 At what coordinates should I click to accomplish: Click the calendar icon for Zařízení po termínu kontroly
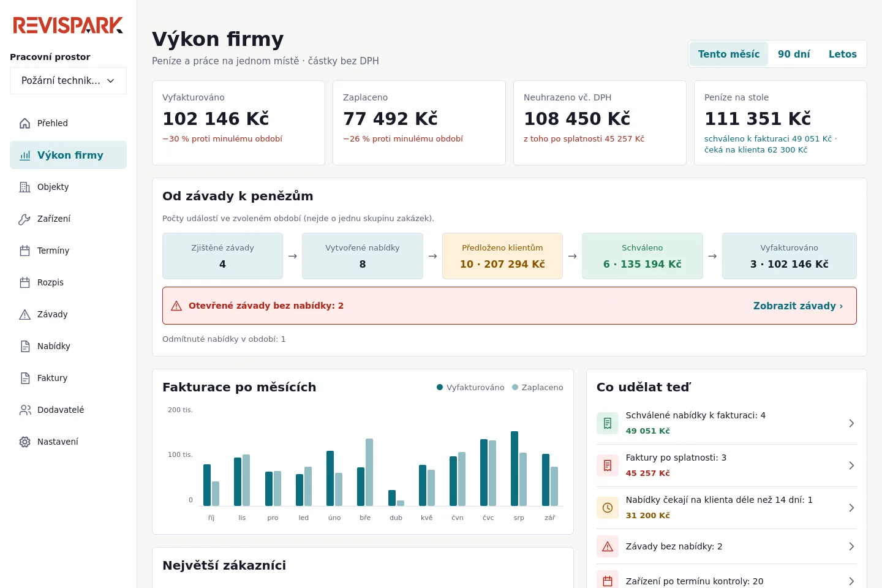(x=608, y=581)
